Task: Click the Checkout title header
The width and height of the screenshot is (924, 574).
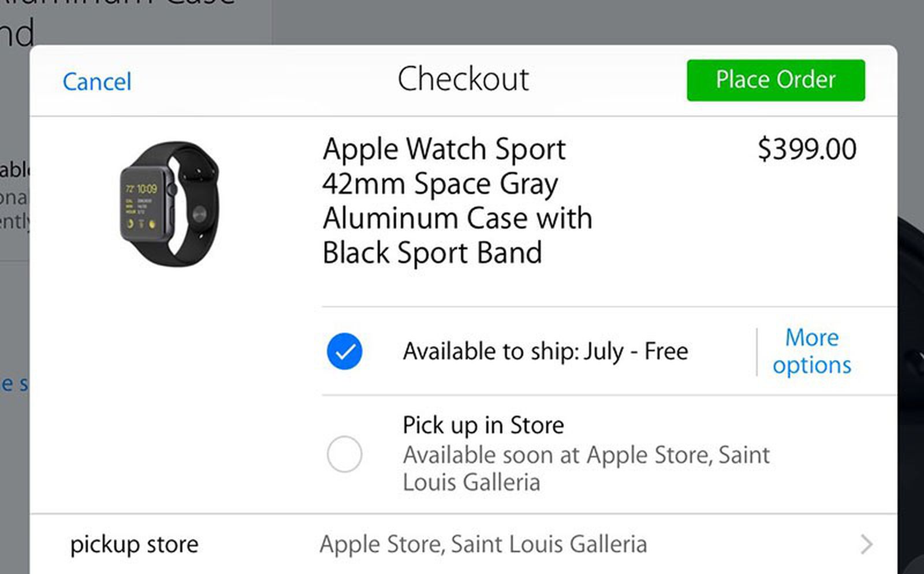Action: tap(464, 79)
